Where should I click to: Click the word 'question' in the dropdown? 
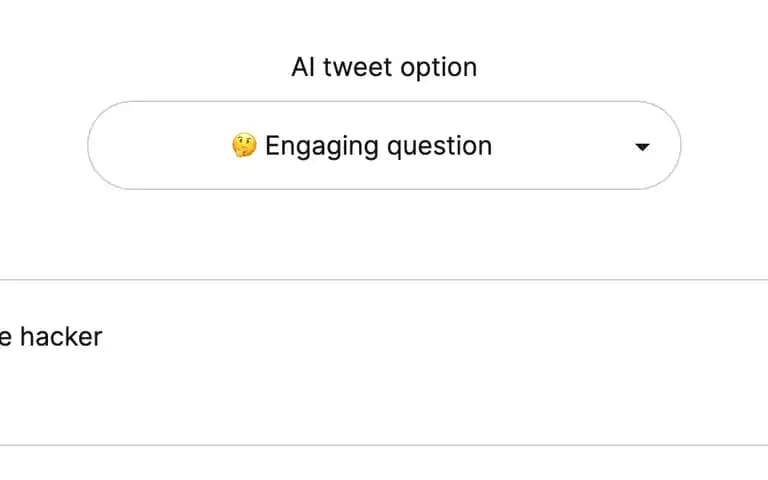click(x=439, y=146)
